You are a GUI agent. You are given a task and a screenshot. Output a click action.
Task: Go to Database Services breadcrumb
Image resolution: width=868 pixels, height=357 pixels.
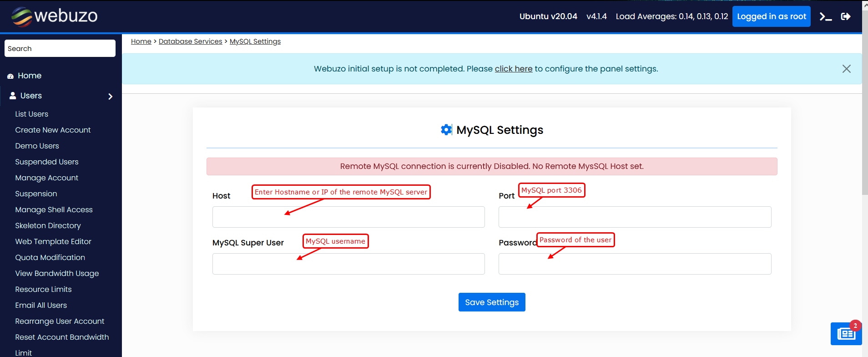(x=190, y=41)
